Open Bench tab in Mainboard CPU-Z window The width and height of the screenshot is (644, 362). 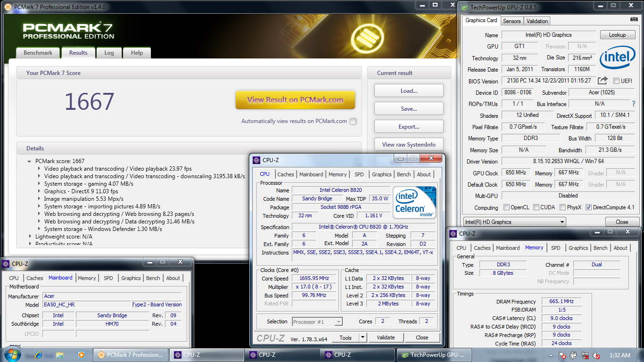pos(153,278)
